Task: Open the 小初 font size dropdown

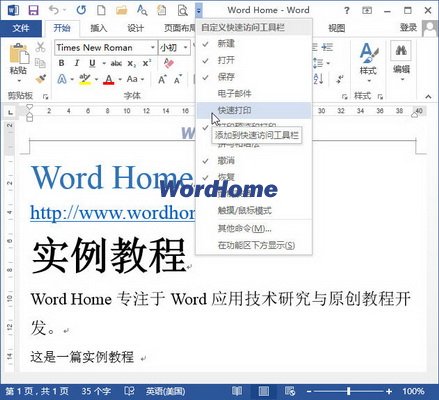Action: [x=185, y=48]
